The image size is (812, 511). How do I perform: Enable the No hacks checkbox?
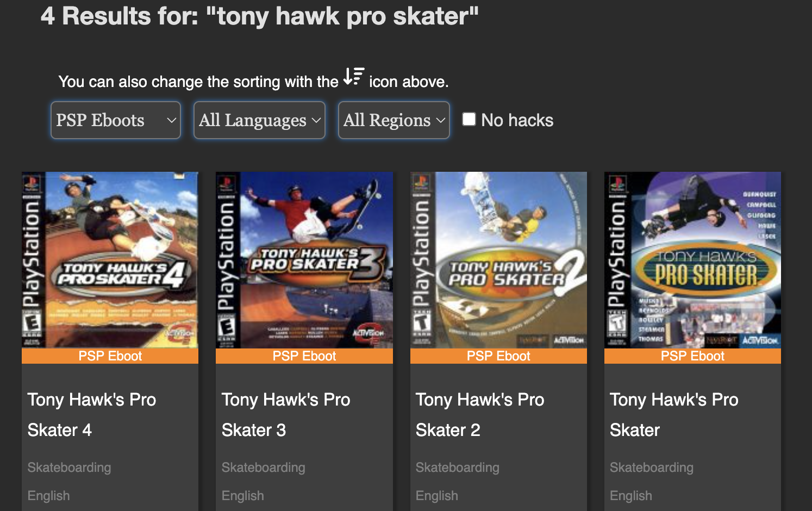[x=469, y=119]
